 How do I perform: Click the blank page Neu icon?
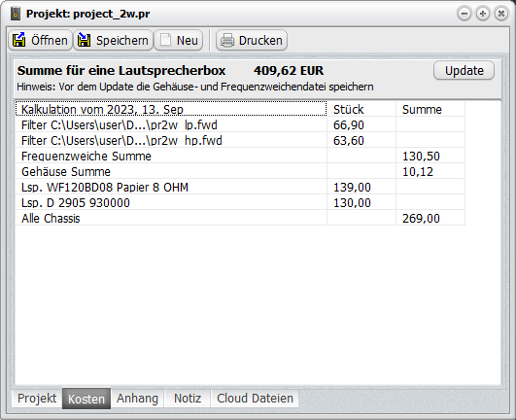pos(165,40)
